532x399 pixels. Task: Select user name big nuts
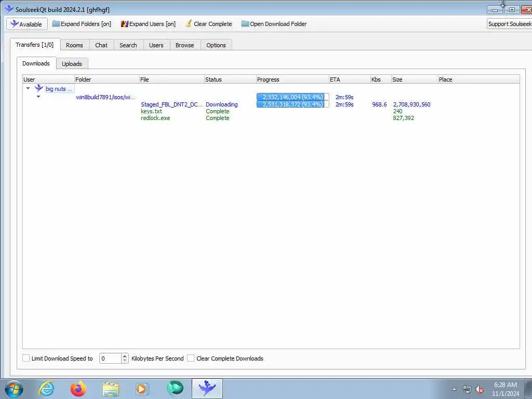pyautogui.click(x=59, y=89)
